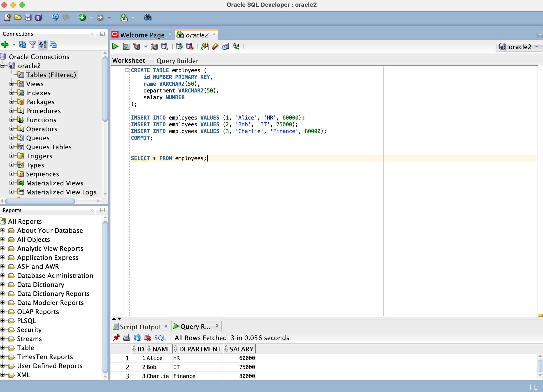Open the oracle2 connection dropdown at top right
This screenshot has width=543, height=392.
(x=519, y=47)
